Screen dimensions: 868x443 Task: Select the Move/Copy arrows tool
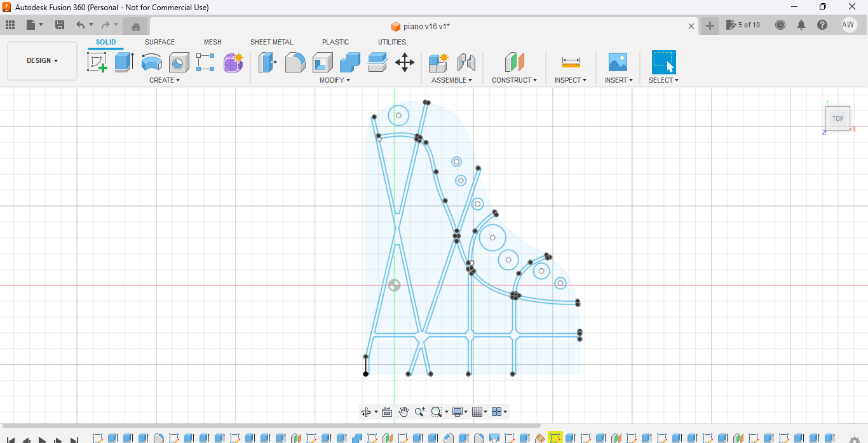pyautogui.click(x=405, y=62)
